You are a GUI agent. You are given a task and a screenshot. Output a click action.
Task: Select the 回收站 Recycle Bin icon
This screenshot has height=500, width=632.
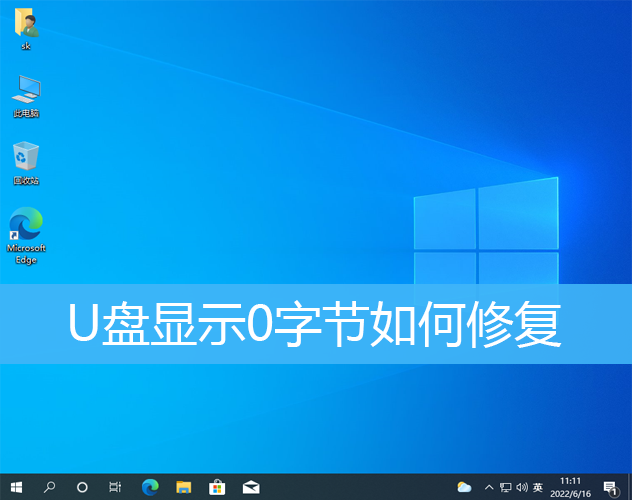(x=26, y=161)
